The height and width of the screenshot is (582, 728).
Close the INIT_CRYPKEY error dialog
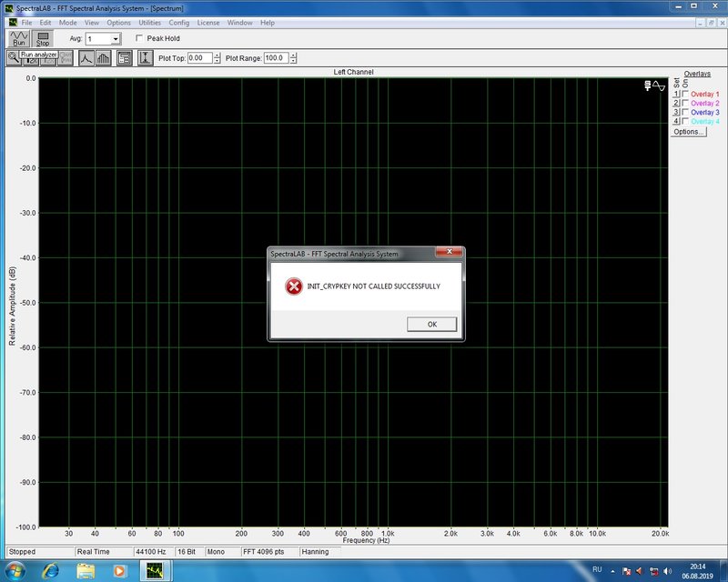click(x=449, y=252)
